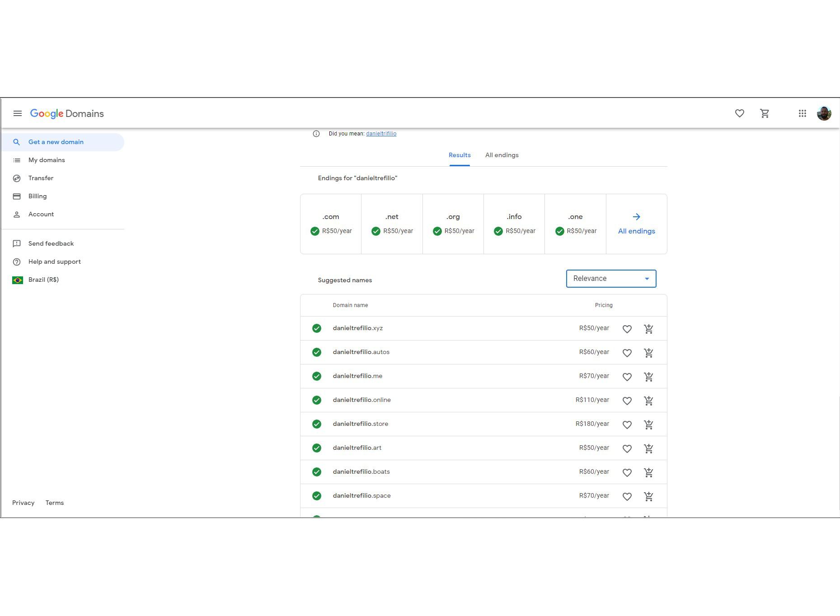Open Billing page
840x616 pixels.
[62, 196]
